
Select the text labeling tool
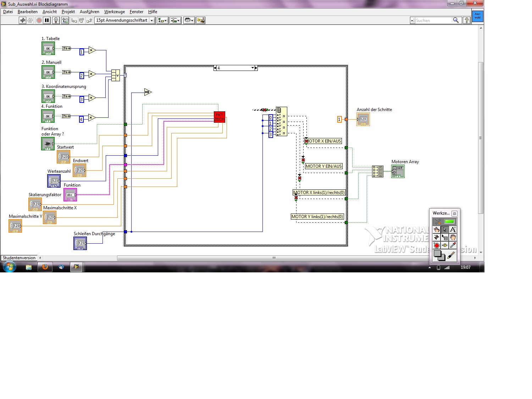pyautogui.click(x=453, y=229)
